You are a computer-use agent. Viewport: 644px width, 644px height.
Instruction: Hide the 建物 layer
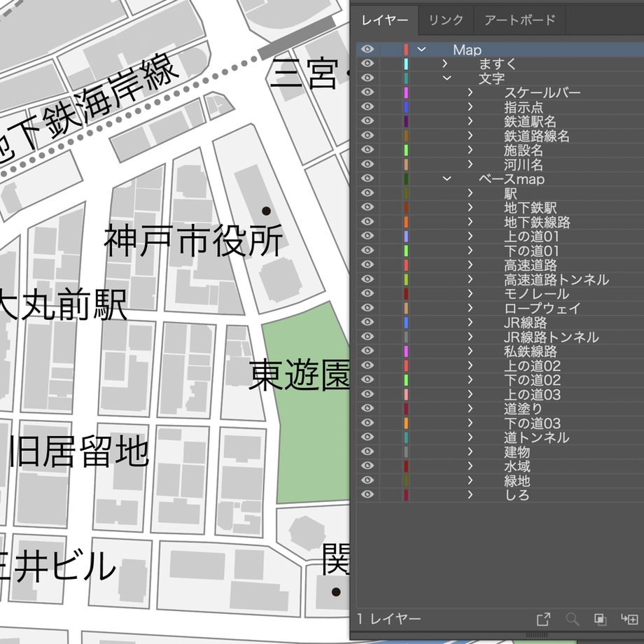(x=367, y=451)
